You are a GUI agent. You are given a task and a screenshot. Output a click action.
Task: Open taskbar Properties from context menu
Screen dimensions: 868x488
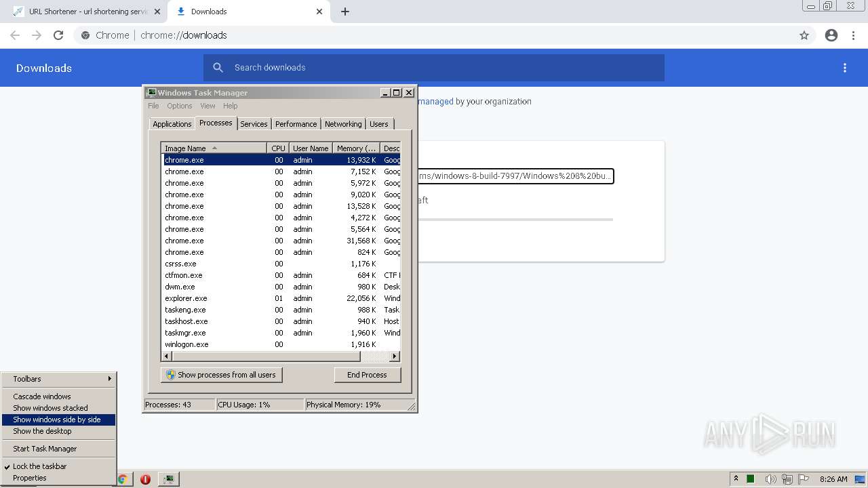59,478
